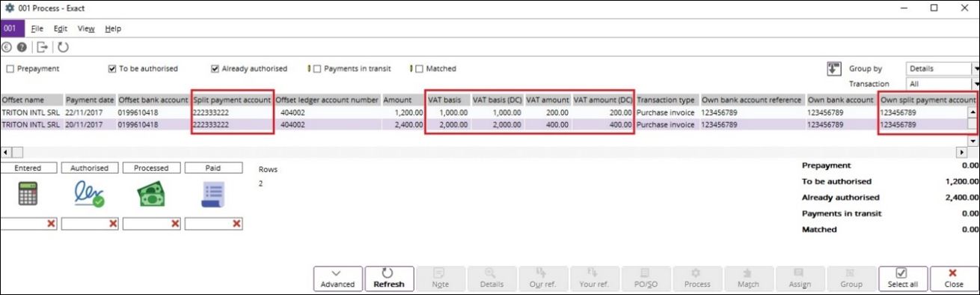Click the bottom Refresh button
The height and width of the screenshot is (295, 980).
tap(389, 279)
